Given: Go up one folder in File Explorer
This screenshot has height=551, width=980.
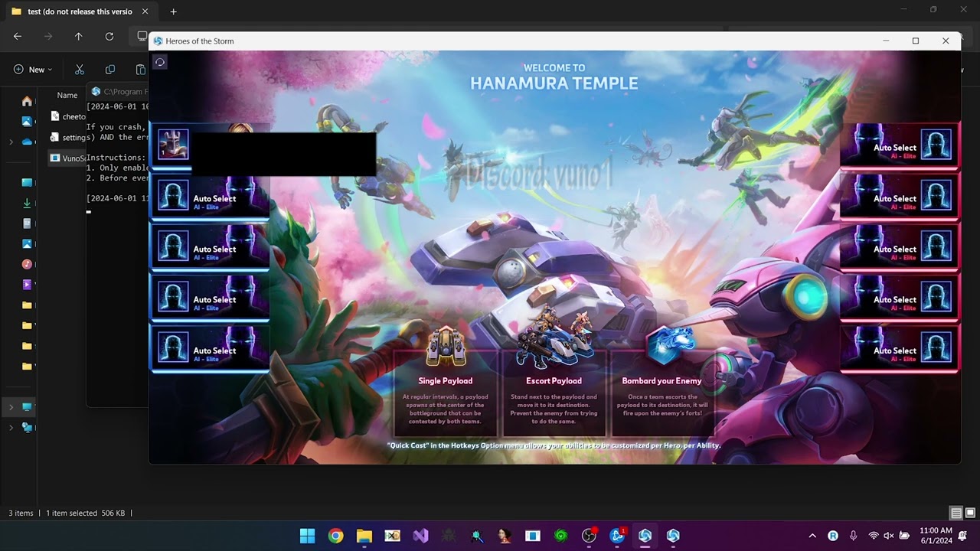Looking at the screenshot, I should 78,36.
